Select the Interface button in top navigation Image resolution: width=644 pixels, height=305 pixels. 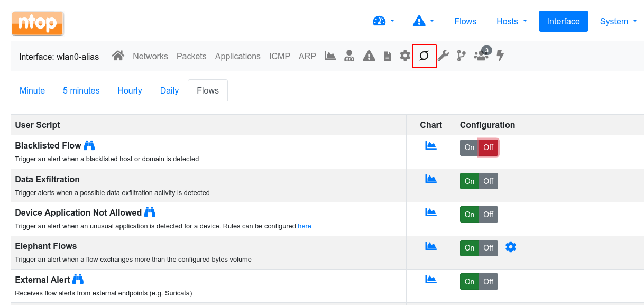coord(564,21)
